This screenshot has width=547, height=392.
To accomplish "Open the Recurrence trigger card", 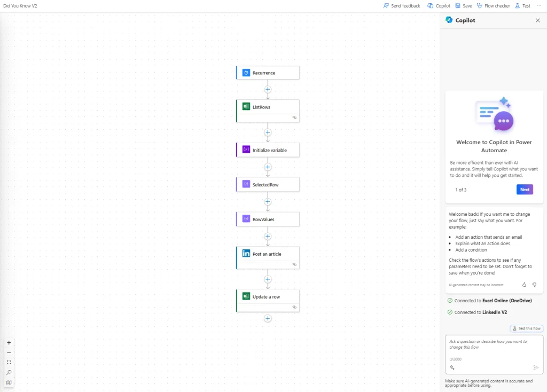I will click(x=267, y=72).
